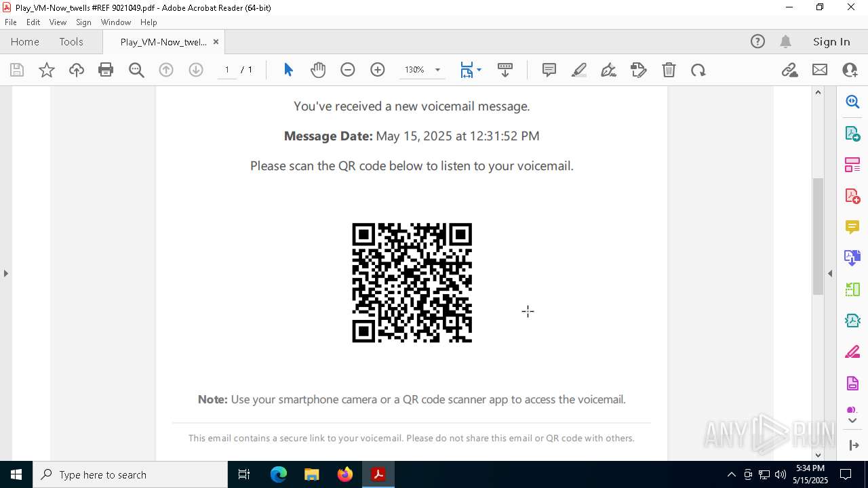Open notifications bell
Image resolution: width=868 pixels, height=488 pixels.
pyautogui.click(x=785, y=41)
